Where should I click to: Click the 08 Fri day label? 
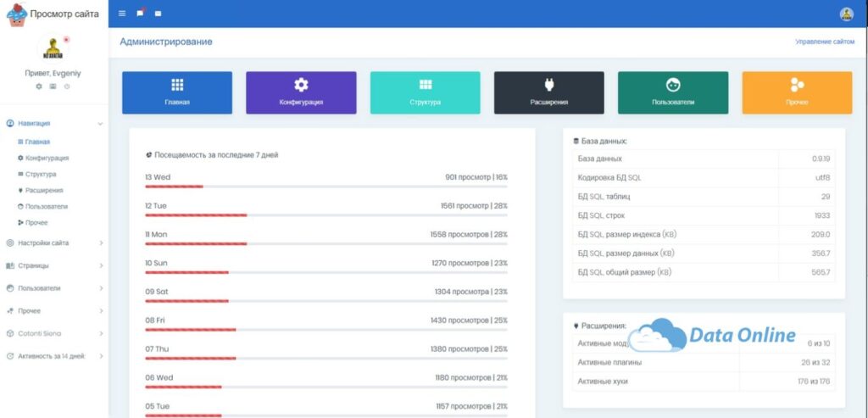[x=155, y=320]
